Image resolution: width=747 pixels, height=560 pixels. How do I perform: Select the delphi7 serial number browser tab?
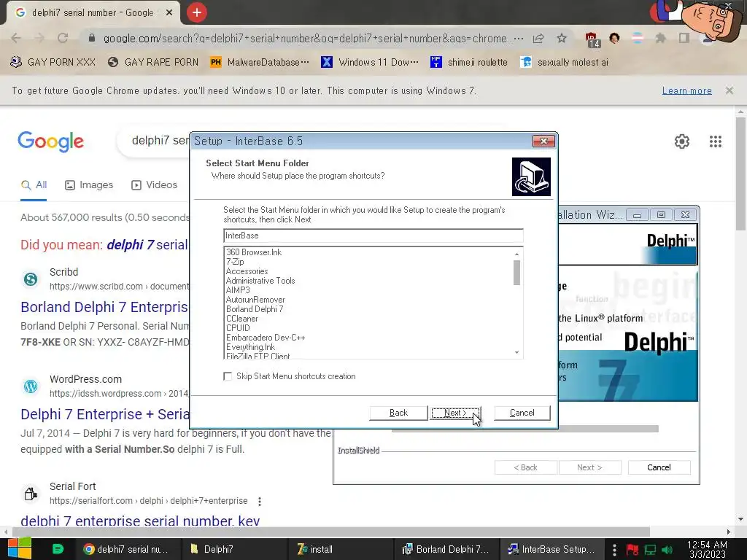(x=93, y=13)
